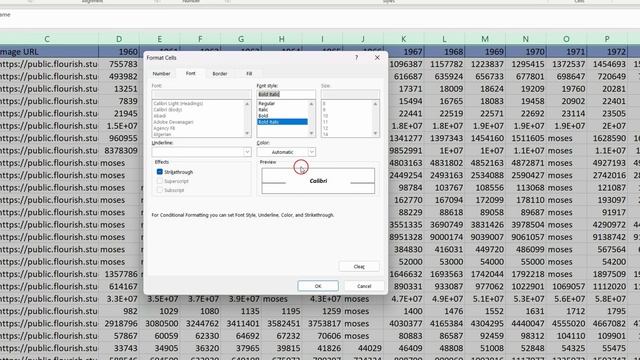Click cell with value 493982
The width and height of the screenshot is (640, 360).
coord(119,76)
